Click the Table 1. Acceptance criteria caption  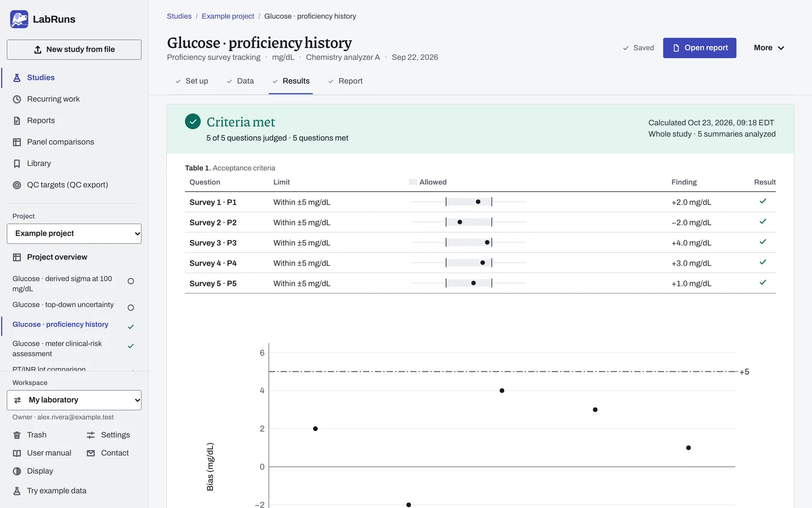point(230,168)
